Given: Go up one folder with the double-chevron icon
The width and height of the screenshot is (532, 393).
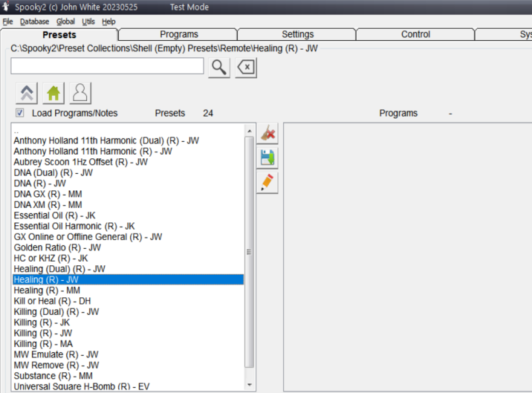Looking at the screenshot, I should [x=27, y=93].
